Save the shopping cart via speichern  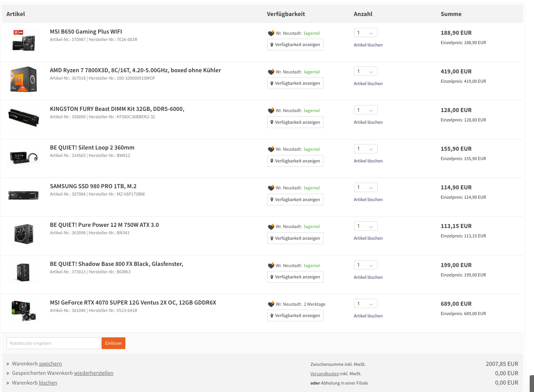[x=50, y=364]
